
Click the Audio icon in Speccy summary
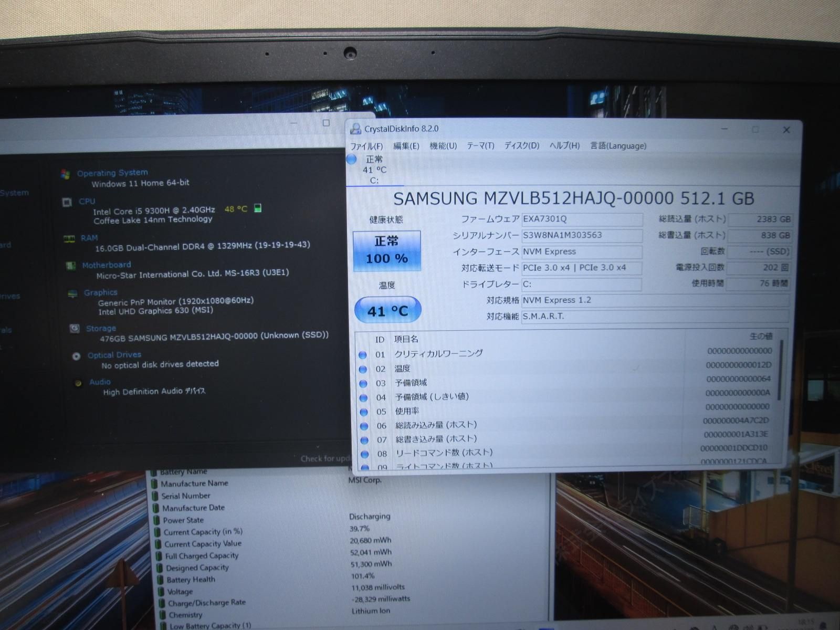[78, 383]
